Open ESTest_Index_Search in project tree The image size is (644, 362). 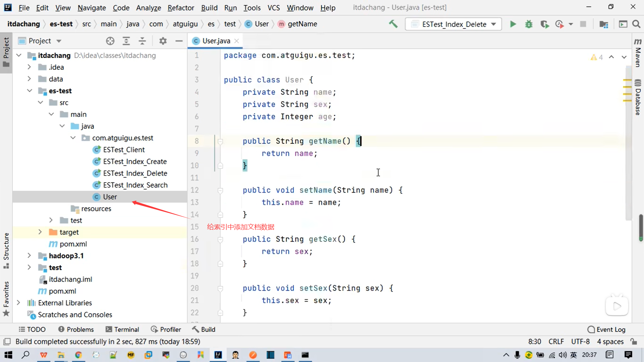pyautogui.click(x=135, y=185)
